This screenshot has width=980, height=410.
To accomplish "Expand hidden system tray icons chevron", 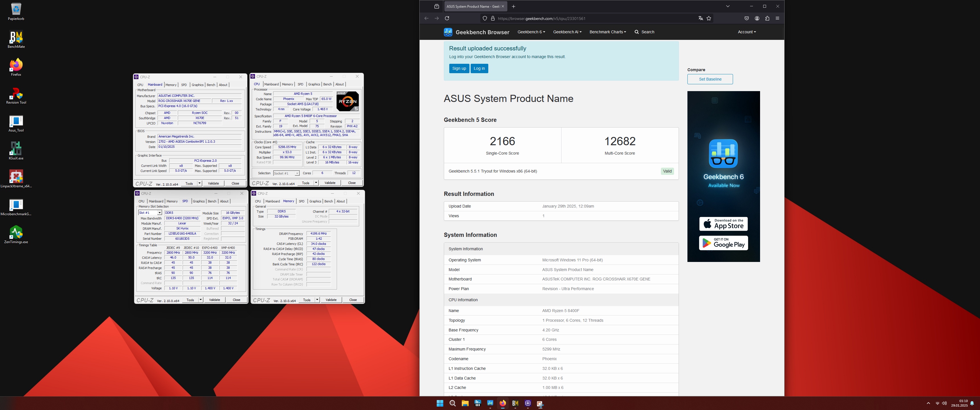I will 928,403.
